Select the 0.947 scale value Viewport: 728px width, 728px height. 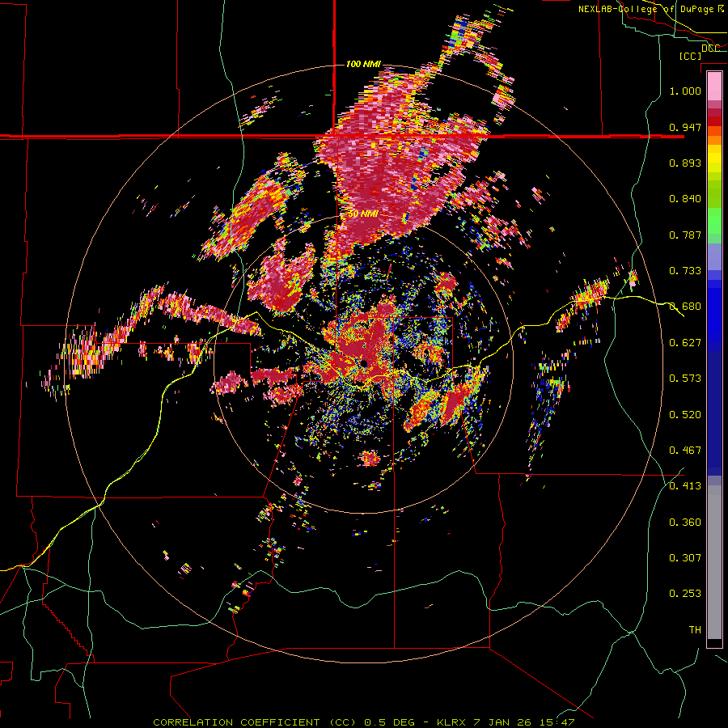685,127
